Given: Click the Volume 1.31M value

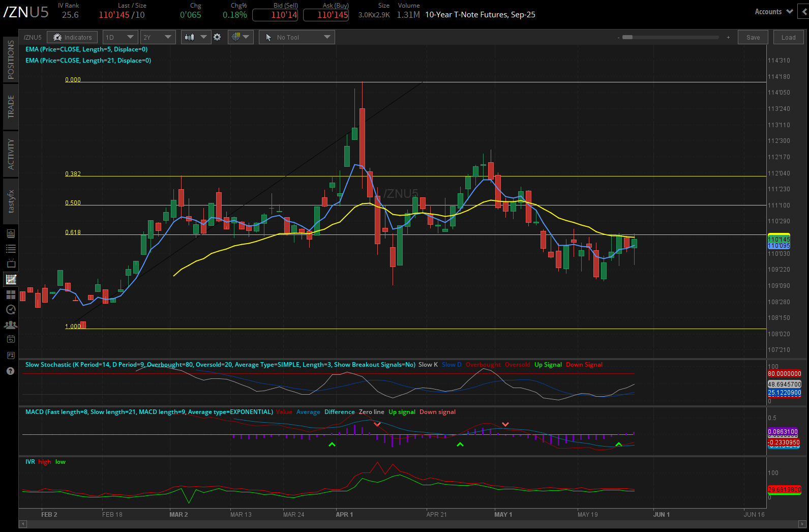Looking at the screenshot, I should pyautogui.click(x=408, y=15).
